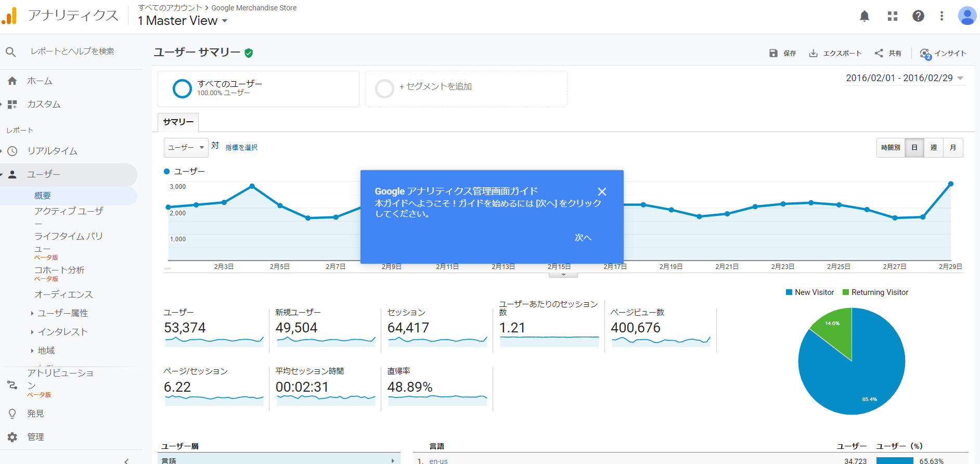Open the インサイト insights icon
This screenshot has width=980, height=464.
[925, 54]
